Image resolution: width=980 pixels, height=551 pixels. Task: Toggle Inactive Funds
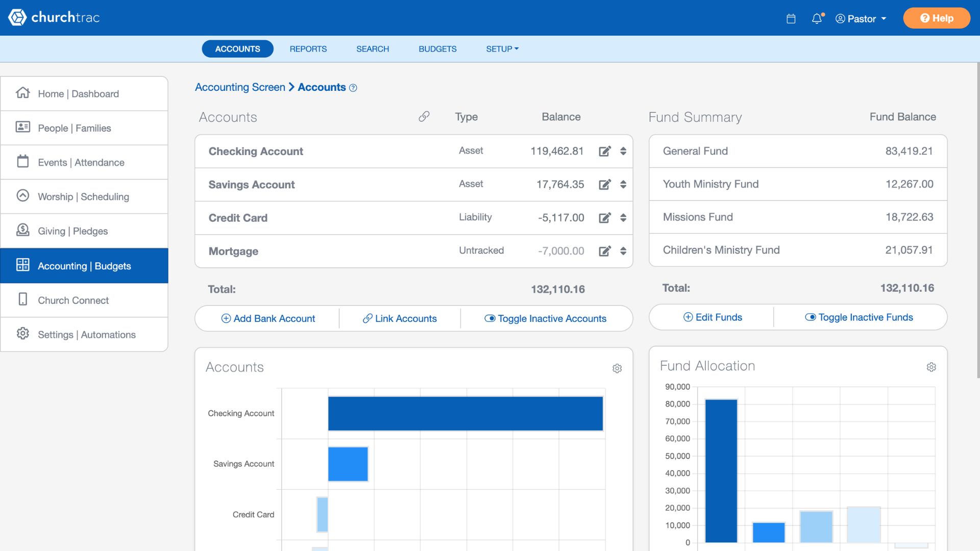click(859, 317)
